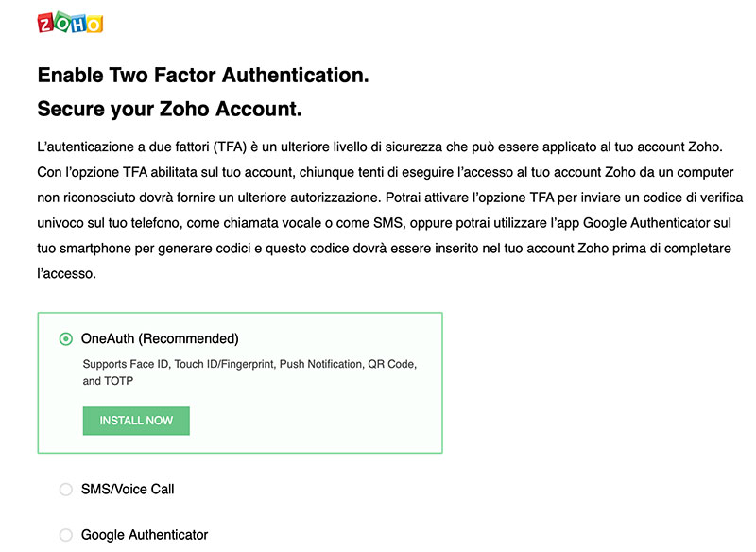756x552 pixels.
Task: Select the SMS/Voice Call radio button
Action: 66,490
